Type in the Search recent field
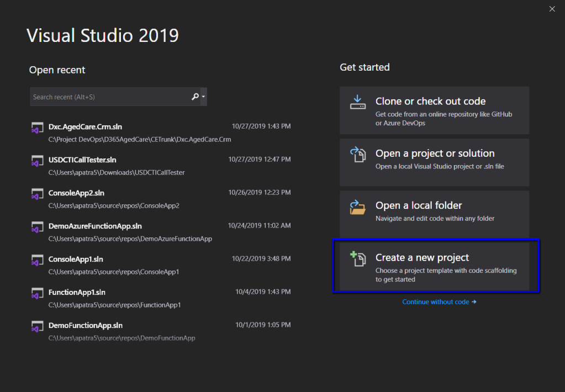The height and width of the screenshot is (392, 565). point(109,97)
